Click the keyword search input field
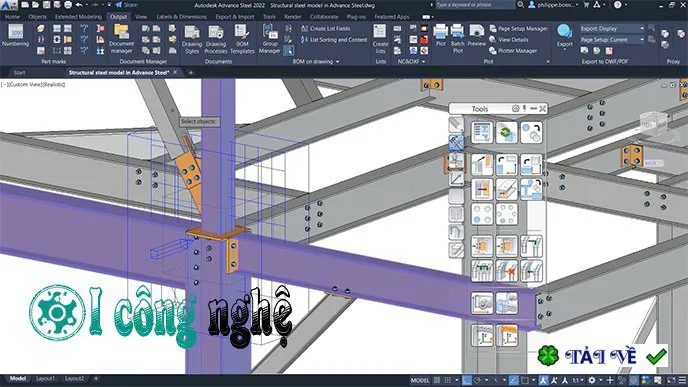The width and height of the screenshot is (688, 387). click(x=475, y=5)
